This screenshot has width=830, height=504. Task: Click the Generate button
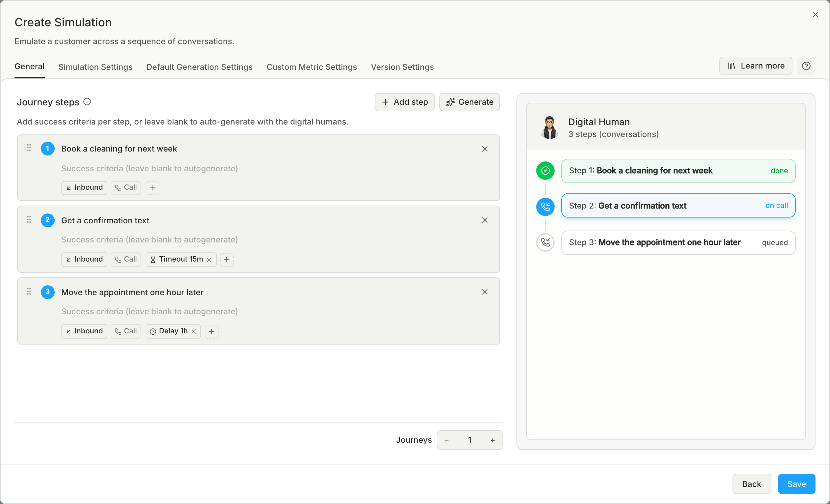click(469, 102)
